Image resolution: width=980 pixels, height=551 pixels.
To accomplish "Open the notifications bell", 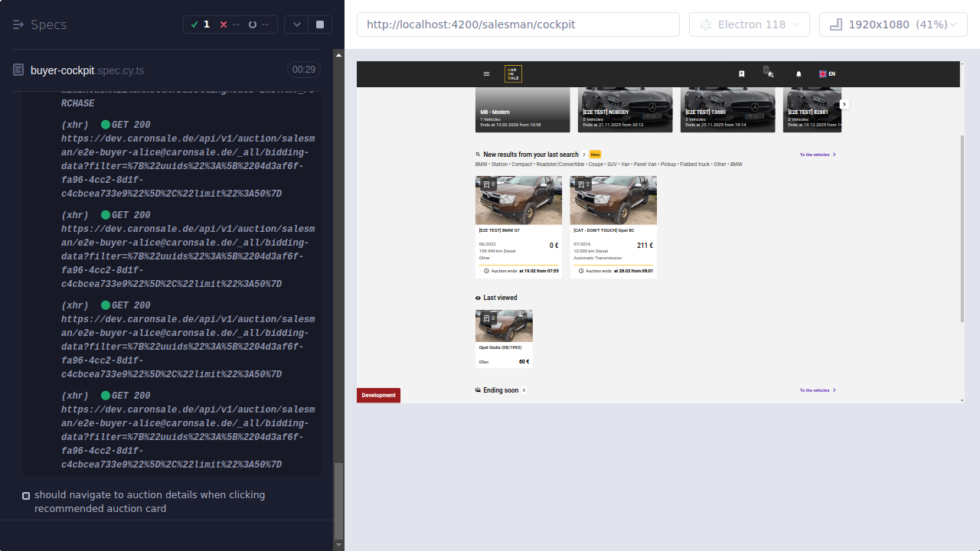I will [798, 73].
